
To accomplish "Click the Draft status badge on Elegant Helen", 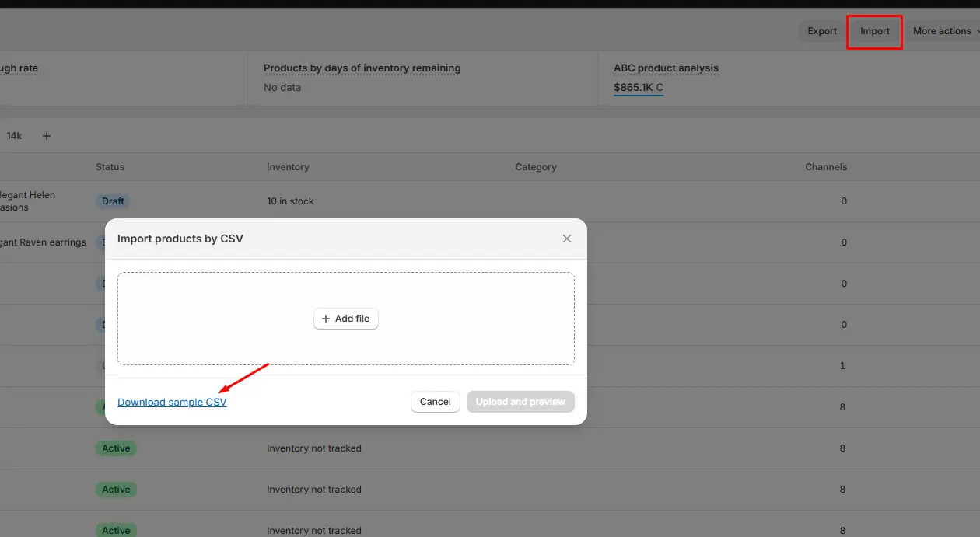I will click(x=113, y=201).
